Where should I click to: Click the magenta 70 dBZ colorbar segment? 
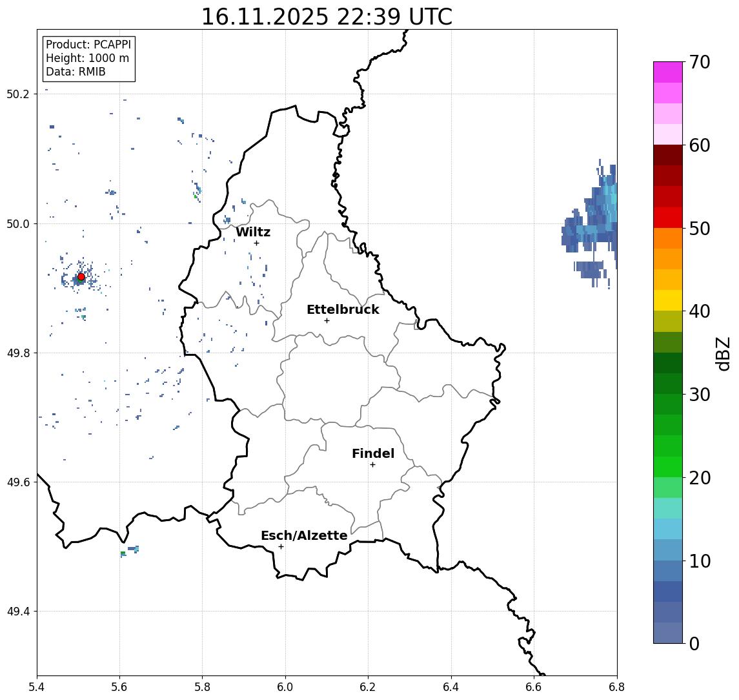668,72
